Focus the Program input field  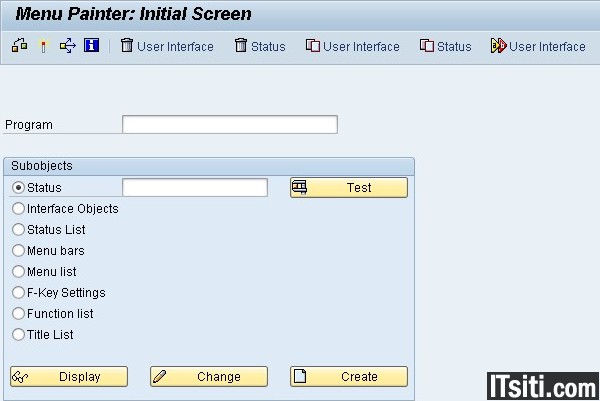click(229, 125)
